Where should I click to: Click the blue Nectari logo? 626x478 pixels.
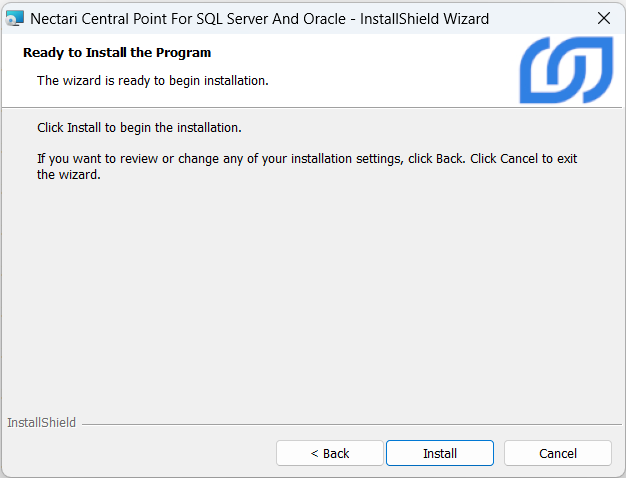[x=565, y=70]
